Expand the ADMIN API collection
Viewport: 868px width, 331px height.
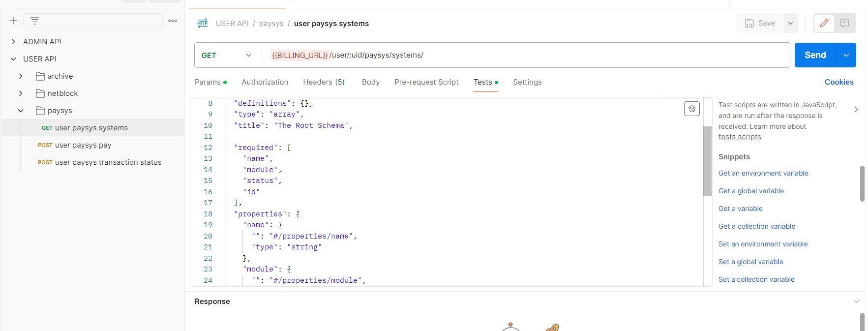pos(13,42)
